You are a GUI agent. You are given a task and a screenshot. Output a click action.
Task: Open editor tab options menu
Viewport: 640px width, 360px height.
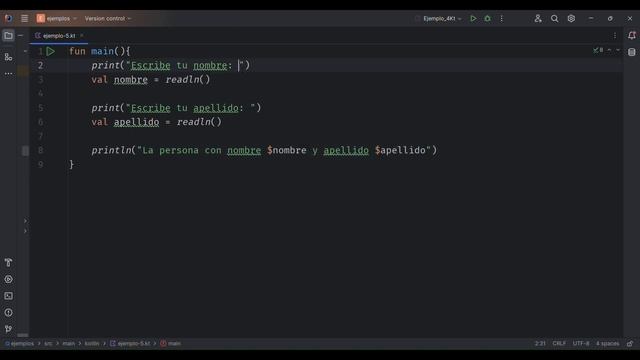[615, 36]
